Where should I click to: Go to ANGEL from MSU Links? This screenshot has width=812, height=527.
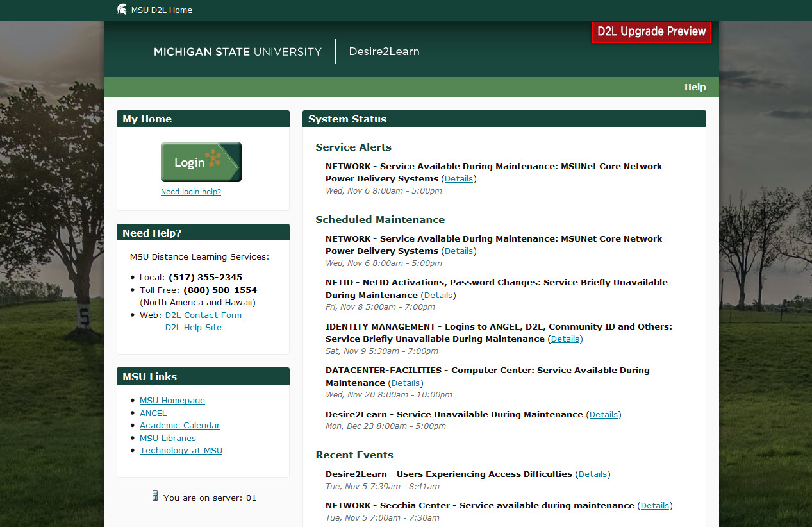[153, 413]
